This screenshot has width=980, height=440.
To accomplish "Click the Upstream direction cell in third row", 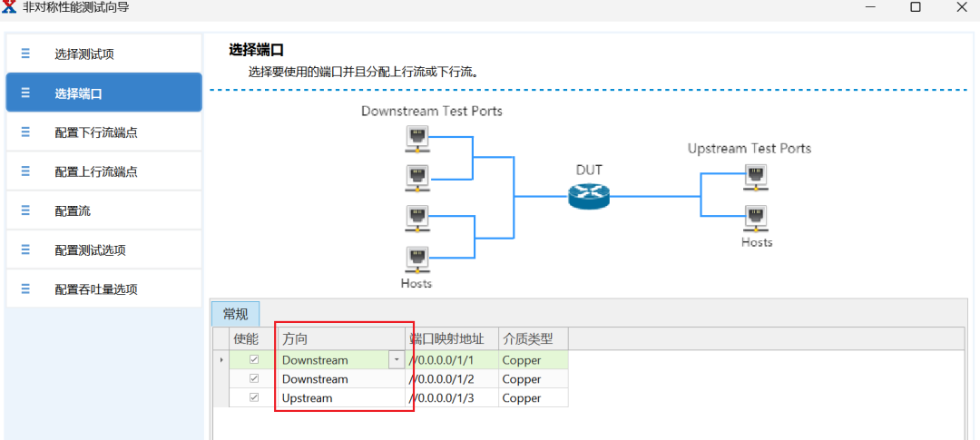I will [336, 398].
